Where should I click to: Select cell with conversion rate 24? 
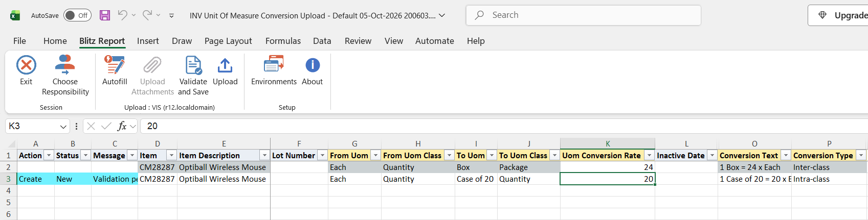tap(608, 167)
